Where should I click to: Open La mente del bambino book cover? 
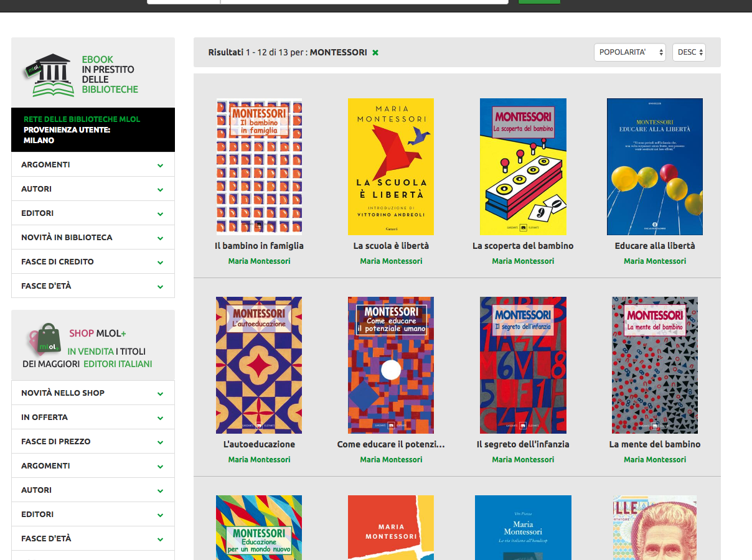coord(655,365)
